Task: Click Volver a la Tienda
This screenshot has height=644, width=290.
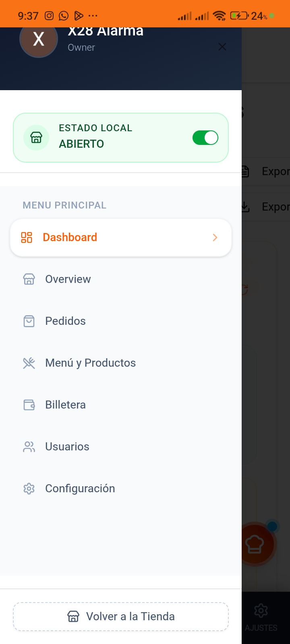Action: [121, 616]
